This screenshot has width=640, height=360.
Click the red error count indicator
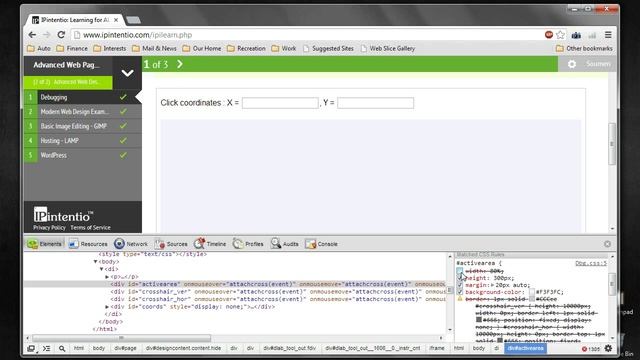click(x=591, y=349)
